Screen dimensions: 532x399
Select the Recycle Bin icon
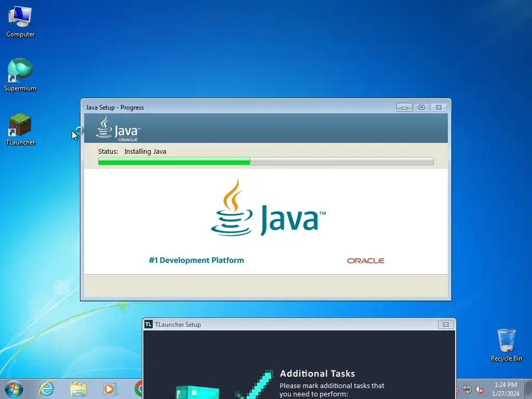(506, 344)
